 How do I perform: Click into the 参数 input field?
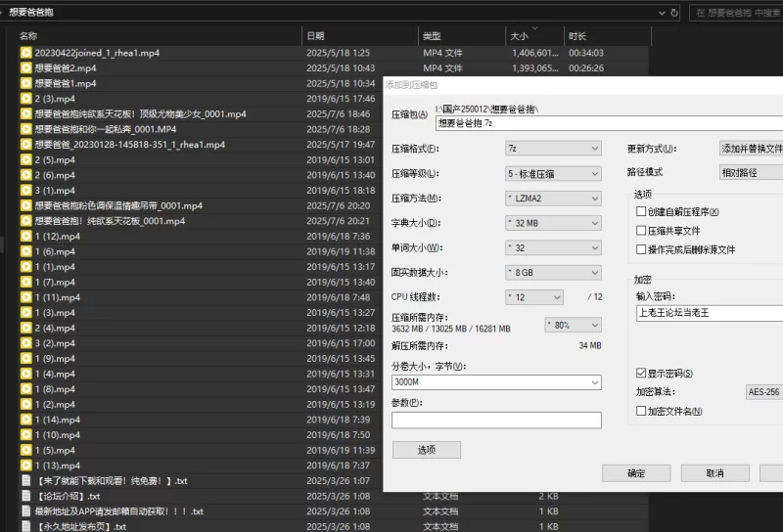[496, 421]
